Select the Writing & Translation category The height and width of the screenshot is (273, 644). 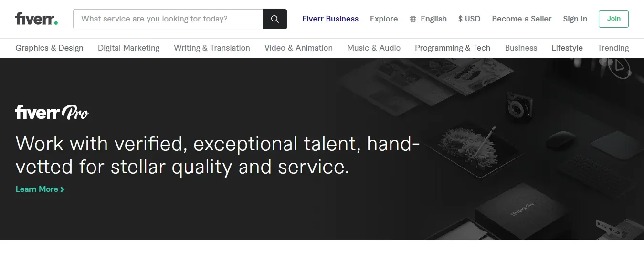pyautogui.click(x=212, y=48)
